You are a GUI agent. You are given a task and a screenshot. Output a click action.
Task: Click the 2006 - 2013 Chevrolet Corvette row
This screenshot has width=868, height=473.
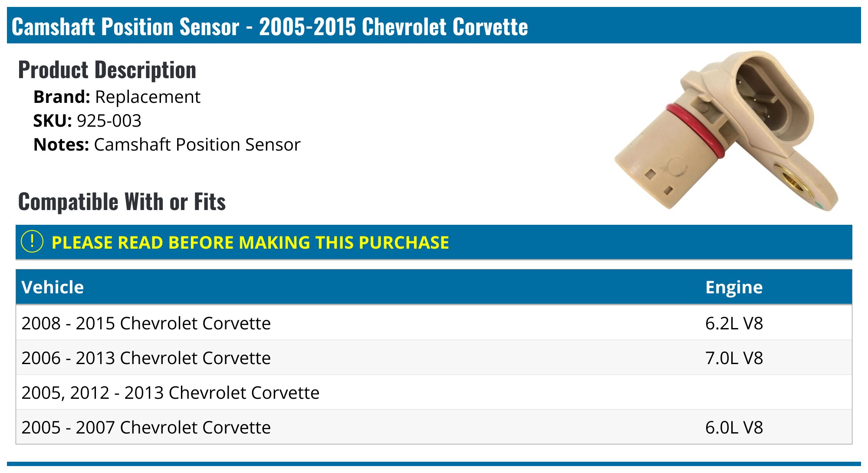tap(434, 358)
